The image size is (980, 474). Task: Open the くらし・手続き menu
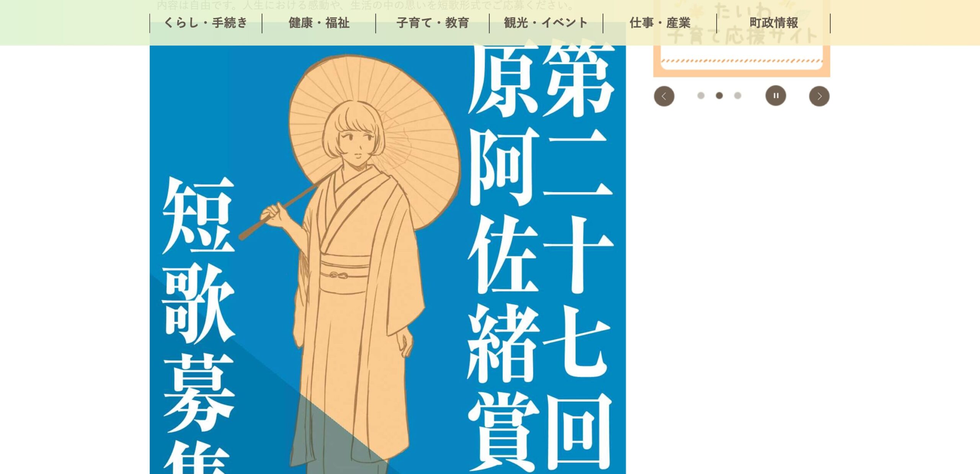coord(206,23)
